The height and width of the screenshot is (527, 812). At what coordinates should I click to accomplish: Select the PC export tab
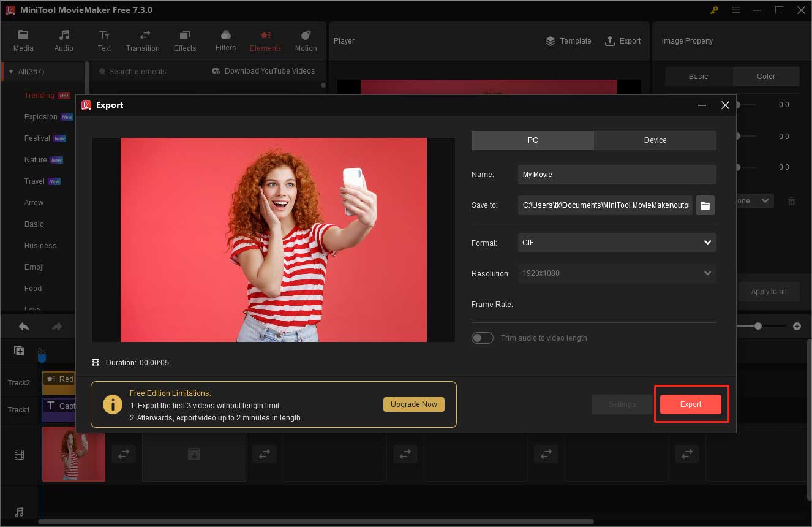point(533,140)
